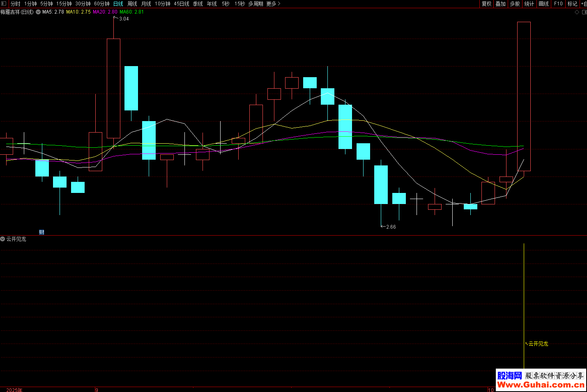Click the 财 financial marker on chart

tap(41, 232)
